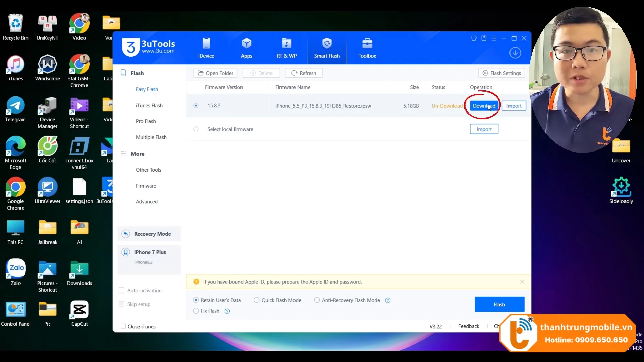Dismiss the Apple ID warning banner
This screenshot has height=362, width=644.
pyautogui.click(x=522, y=282)
